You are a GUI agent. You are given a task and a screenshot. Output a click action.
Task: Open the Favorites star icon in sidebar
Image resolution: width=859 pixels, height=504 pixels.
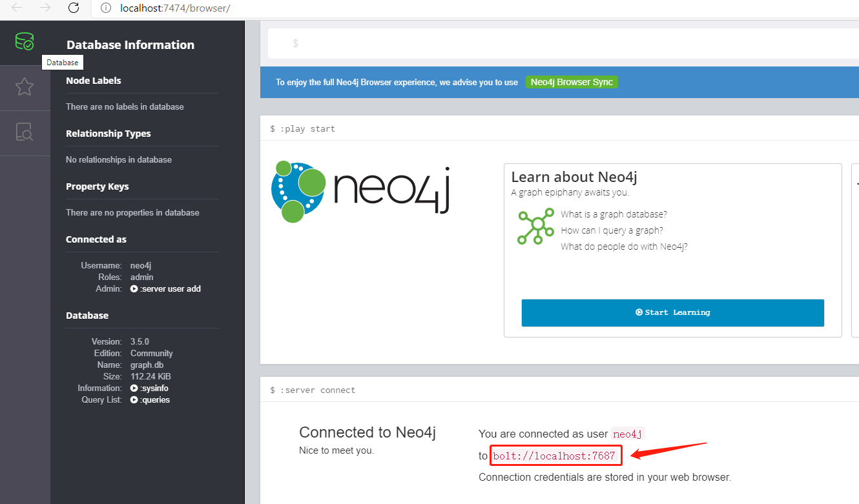[25, 87]
